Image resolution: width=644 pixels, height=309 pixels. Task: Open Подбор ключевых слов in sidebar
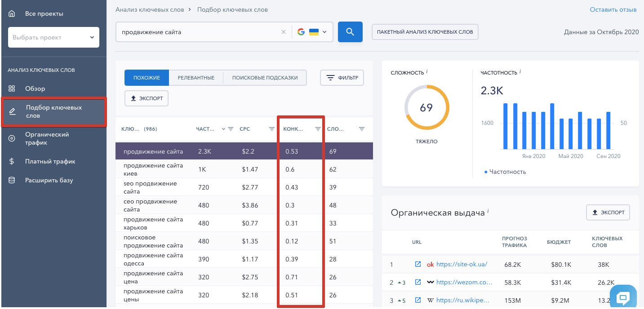pos(53,112)
